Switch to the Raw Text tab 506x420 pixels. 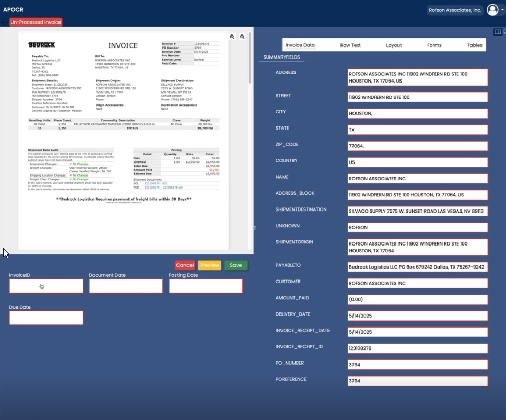[x=350, y=45]
